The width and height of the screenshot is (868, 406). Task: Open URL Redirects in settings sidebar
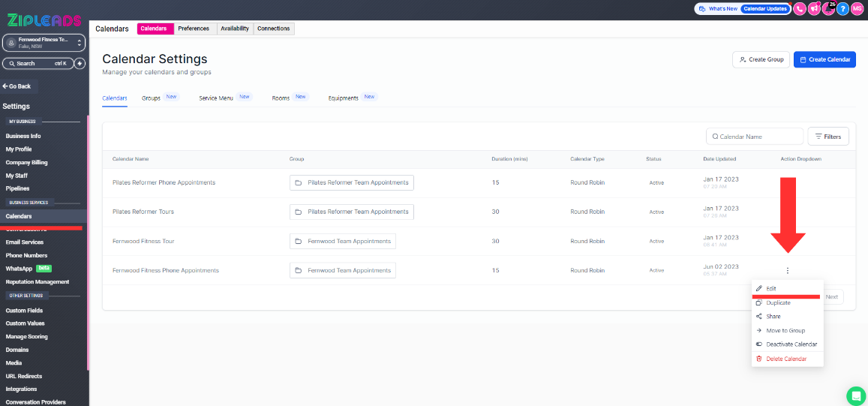pyautogui.click(x=24, y=376)
